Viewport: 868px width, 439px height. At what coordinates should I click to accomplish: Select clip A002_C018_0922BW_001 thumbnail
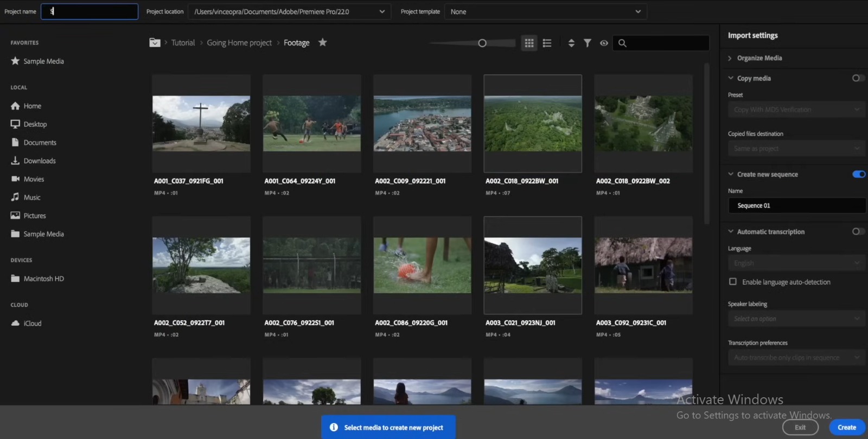coord(533,124)
